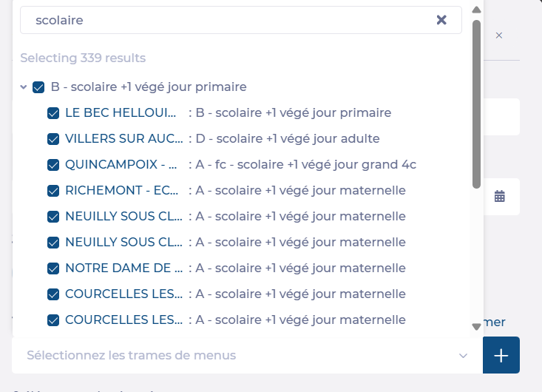Select the 'D - scolaire +1 végé jour adulte' row

[283, 139]
